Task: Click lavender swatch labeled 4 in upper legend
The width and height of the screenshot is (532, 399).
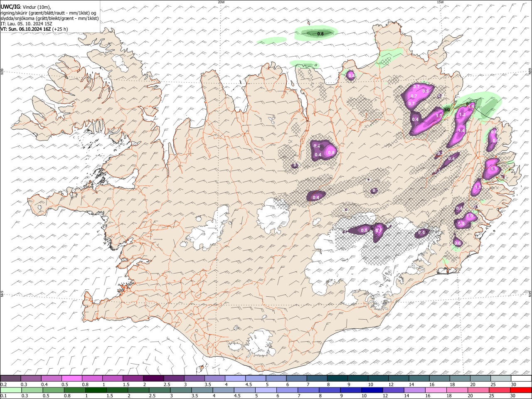Action: (235, 379)
